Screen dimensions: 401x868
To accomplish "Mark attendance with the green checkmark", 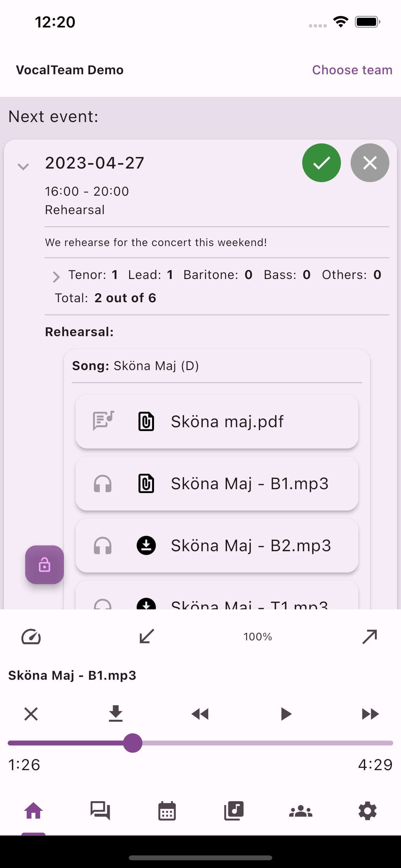I will coord(322,163).
